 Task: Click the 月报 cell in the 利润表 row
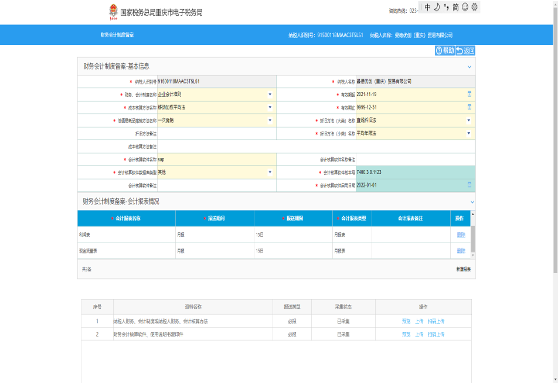pyautogui.click(x=215, y=235)
